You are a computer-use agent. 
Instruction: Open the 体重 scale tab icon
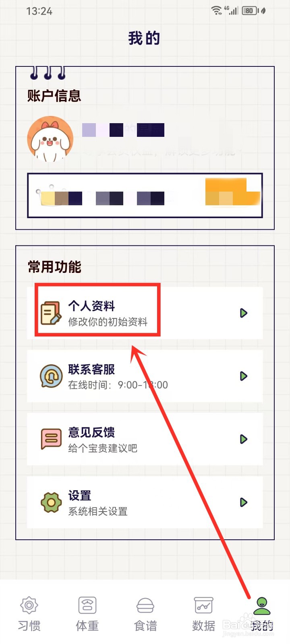point(87,605)
